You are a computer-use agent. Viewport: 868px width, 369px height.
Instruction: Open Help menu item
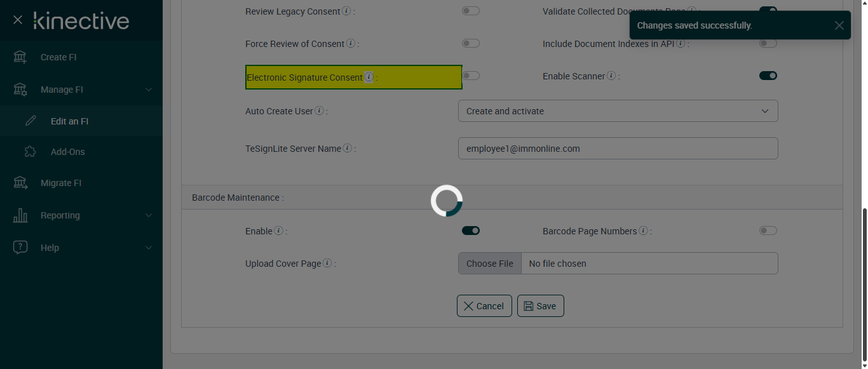pos(81,248)
